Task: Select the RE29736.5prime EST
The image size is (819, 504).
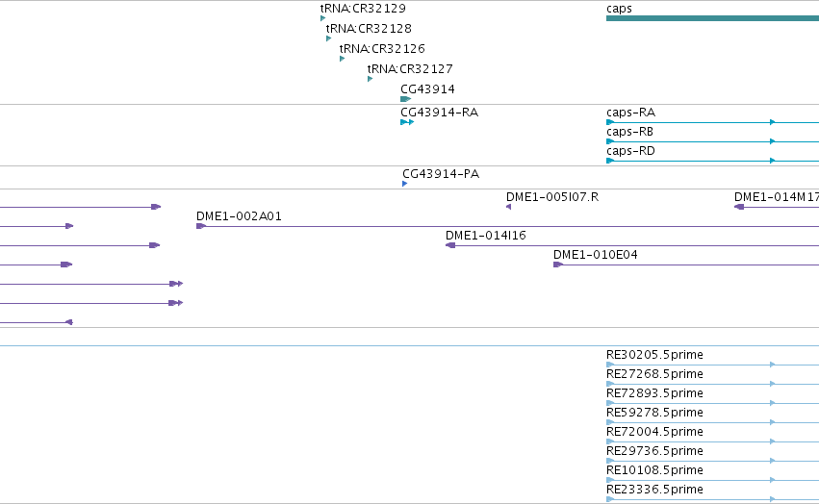Action: pyautogui.click(x=712, y=461)
